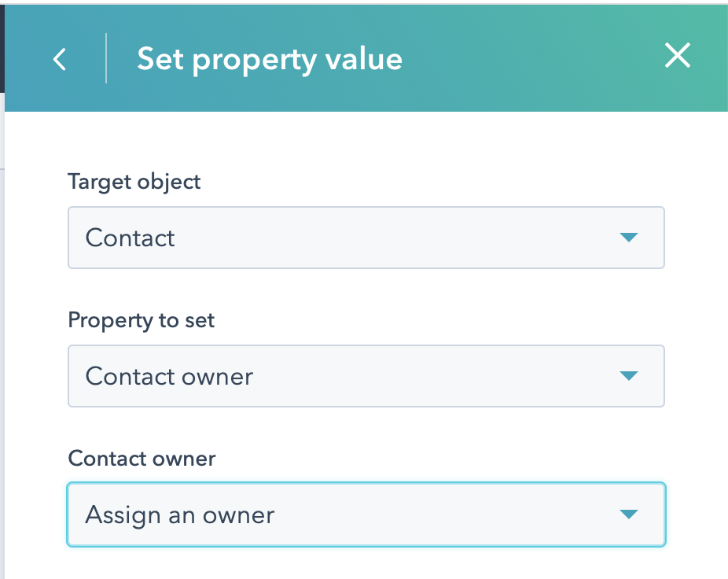Click the vertical divider in the header
The image size is (728, 579).
[x=106, y=59]
